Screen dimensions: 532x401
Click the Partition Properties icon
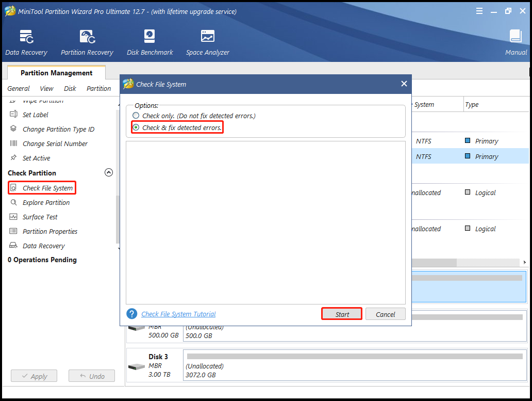13,231
